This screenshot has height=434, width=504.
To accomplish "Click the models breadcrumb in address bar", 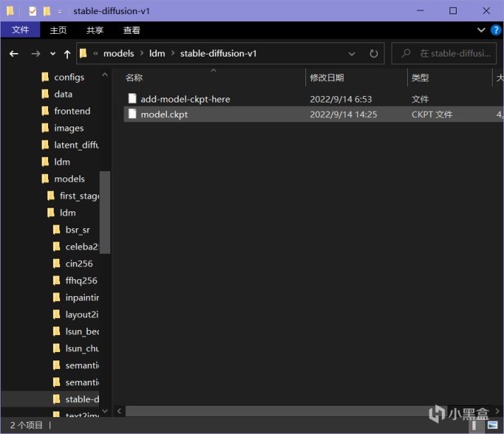I will click(119, 53).
